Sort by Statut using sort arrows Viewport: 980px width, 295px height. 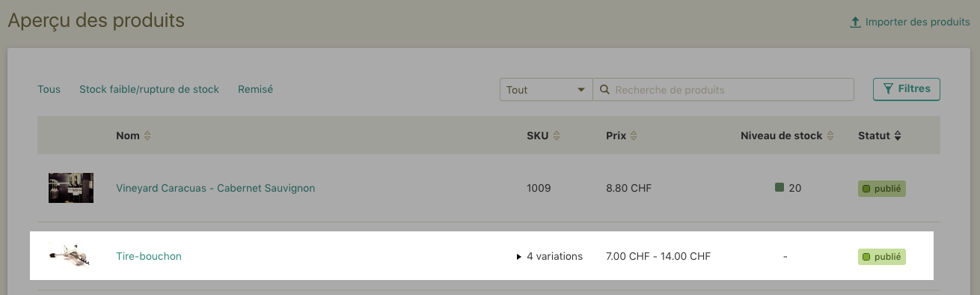[x=898, y=136]
